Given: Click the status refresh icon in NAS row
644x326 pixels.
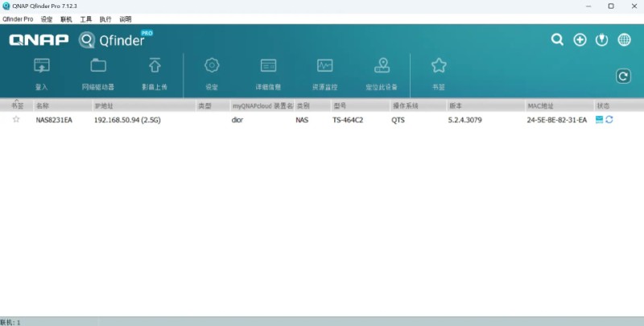Looking at the screenshot, I should pos(609,119).
